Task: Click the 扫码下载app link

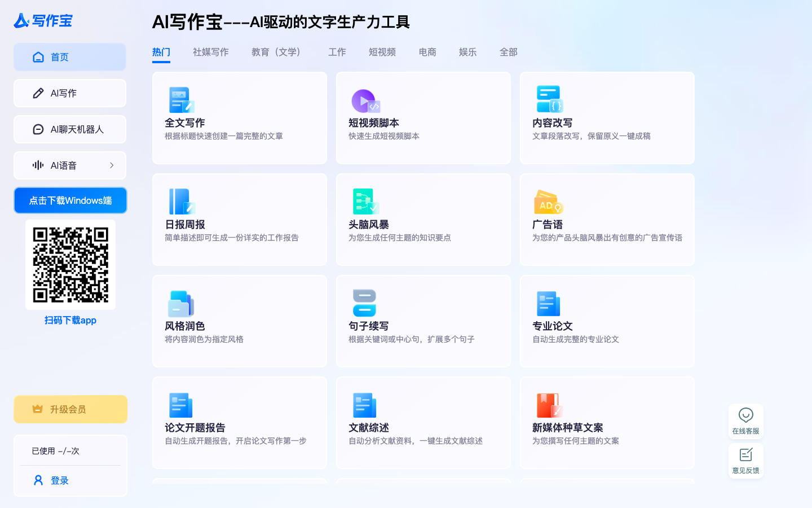Action: (x=70, y=320)
